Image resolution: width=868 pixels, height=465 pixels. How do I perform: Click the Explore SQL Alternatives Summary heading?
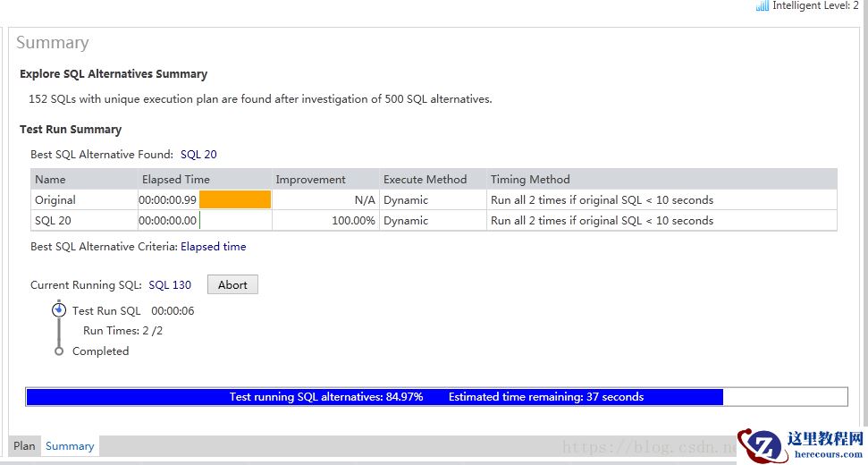point(114,73)
